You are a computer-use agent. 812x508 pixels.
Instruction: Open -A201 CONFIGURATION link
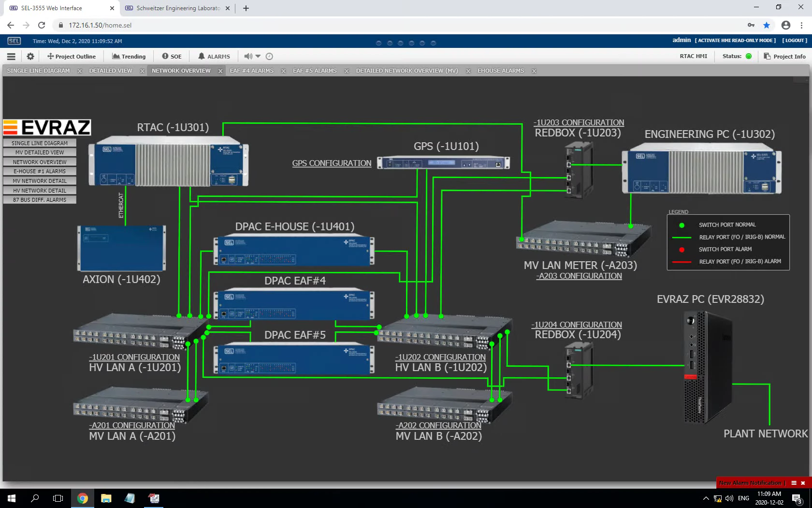click(132, 425)
